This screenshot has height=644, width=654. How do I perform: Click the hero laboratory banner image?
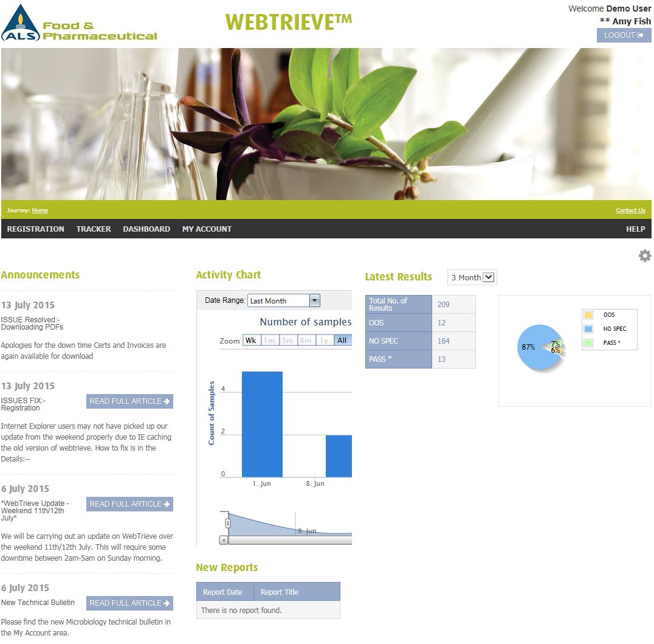pos(326,124)
